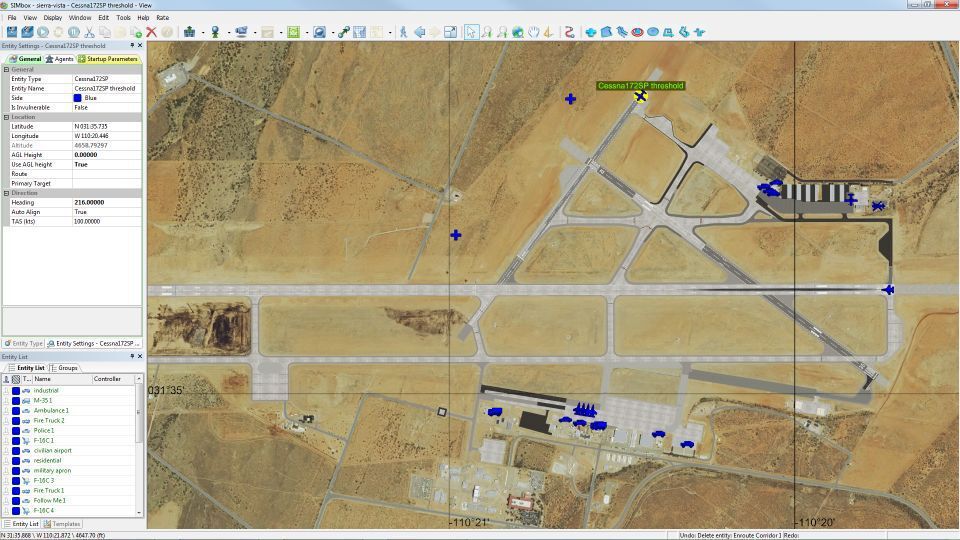Toggle the pin on Entity Settings panel
This screenshot has width=960, height=540.
click(132, 45)
